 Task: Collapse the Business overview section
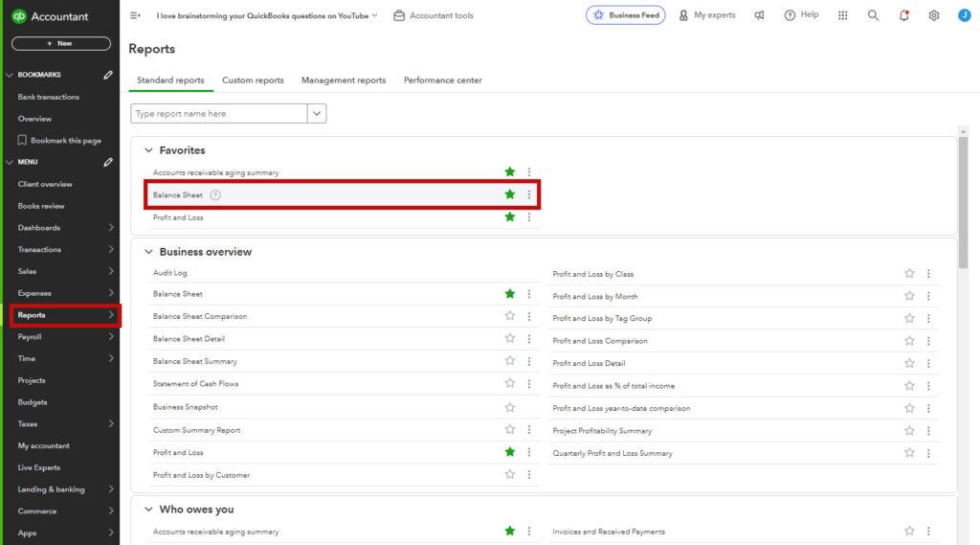[148, 252]
